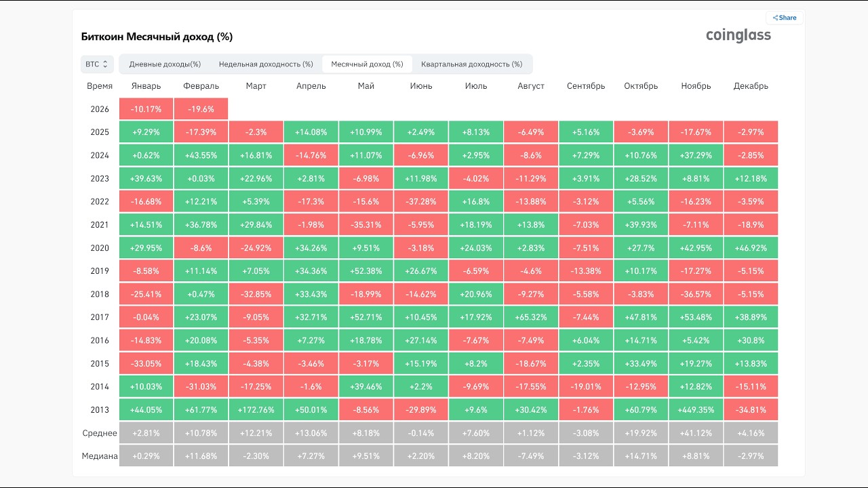Click the +53.48% cell in 2017 row
Image resolution: width=868 pixels, height=488 pixels.
(696, 317)
